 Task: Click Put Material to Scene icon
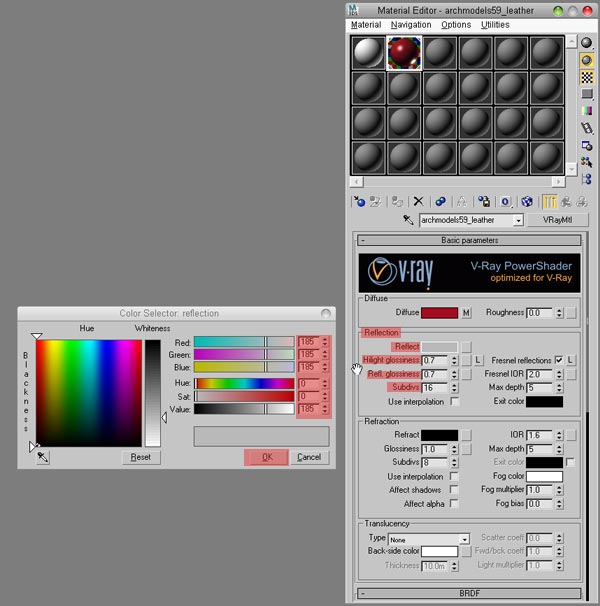[x=375, y=201]
